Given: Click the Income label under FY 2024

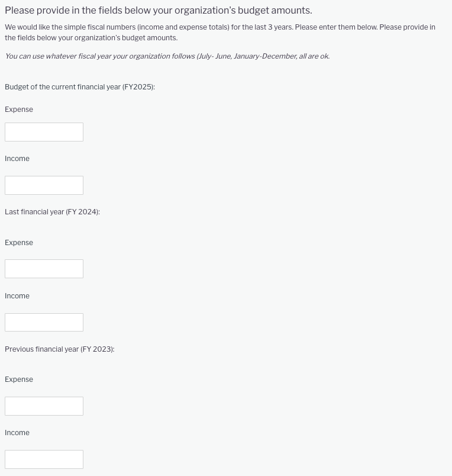Looking at the screenshot, I should point(17,296).
